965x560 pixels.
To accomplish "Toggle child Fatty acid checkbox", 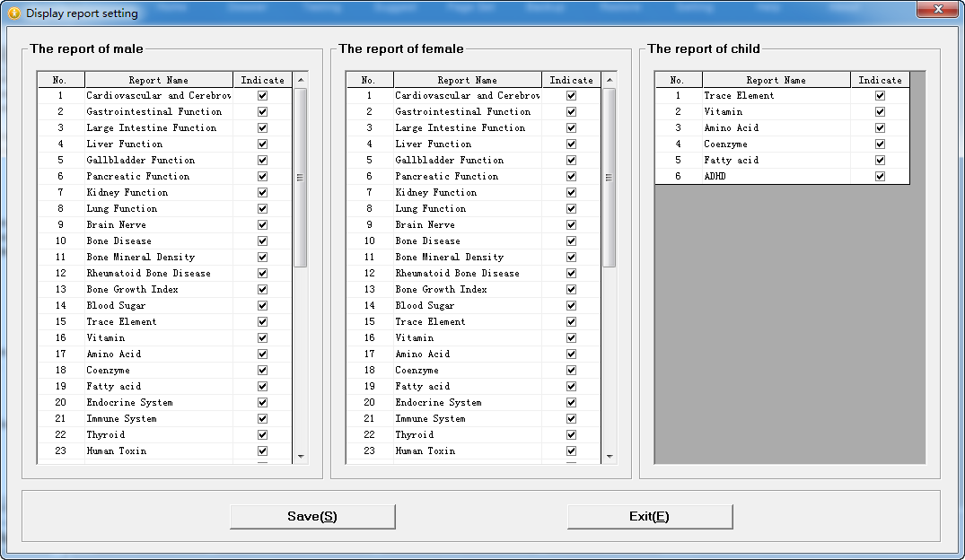I will click(880, 160).
